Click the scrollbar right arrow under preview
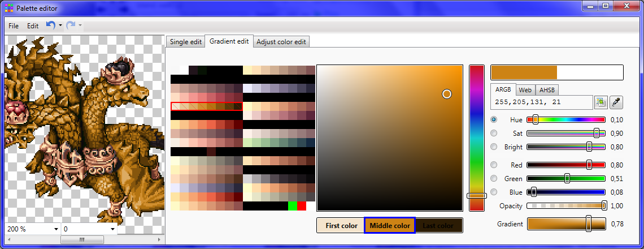This screenshot has width=644, height=249. click(159, 239)
